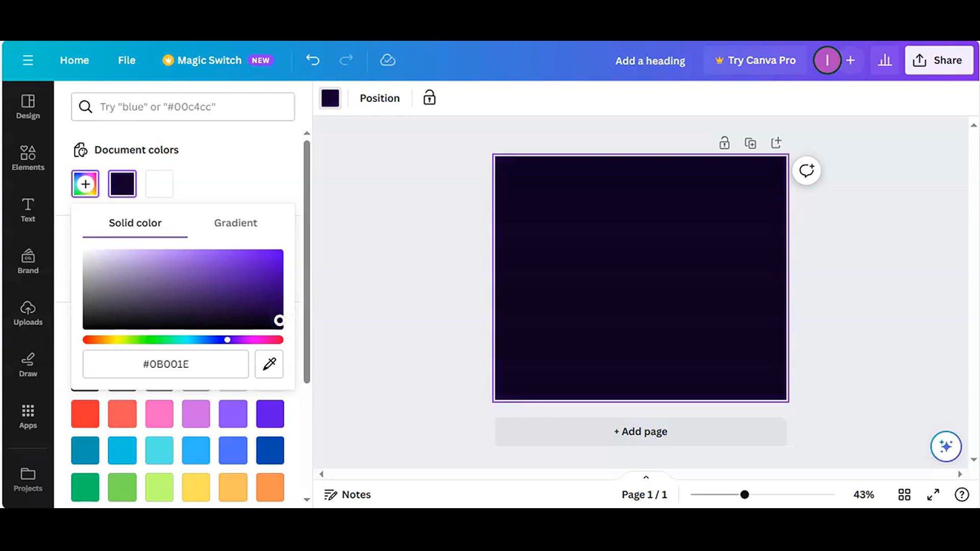Click Try Canva Pro
Screen dimensions: 980x551
point(755,60)
